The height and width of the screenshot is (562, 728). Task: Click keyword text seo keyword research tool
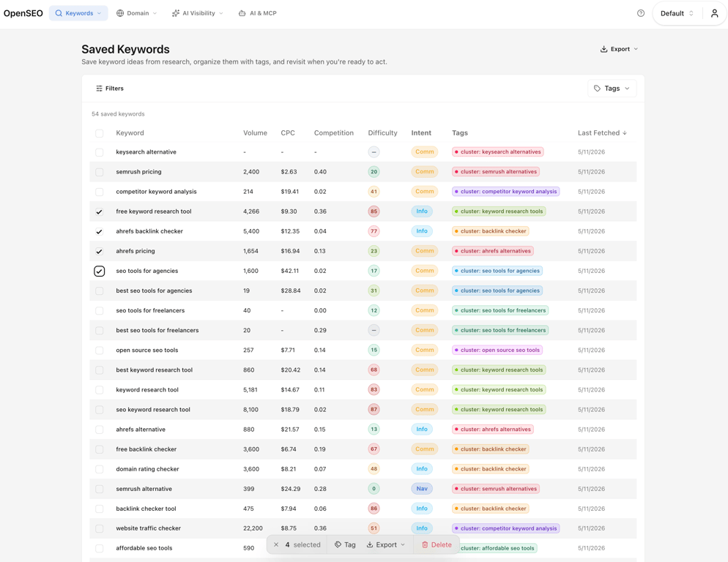point(153,409)
